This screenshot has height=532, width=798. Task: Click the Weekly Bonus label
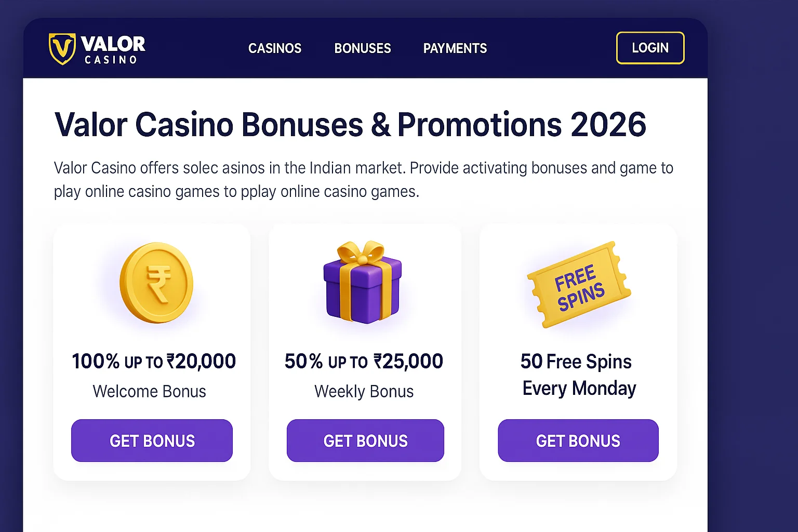364,391
